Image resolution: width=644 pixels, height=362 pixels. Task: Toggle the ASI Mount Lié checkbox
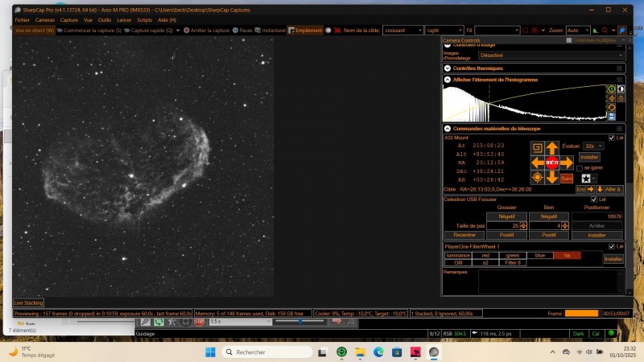click(x=612, y=138)
